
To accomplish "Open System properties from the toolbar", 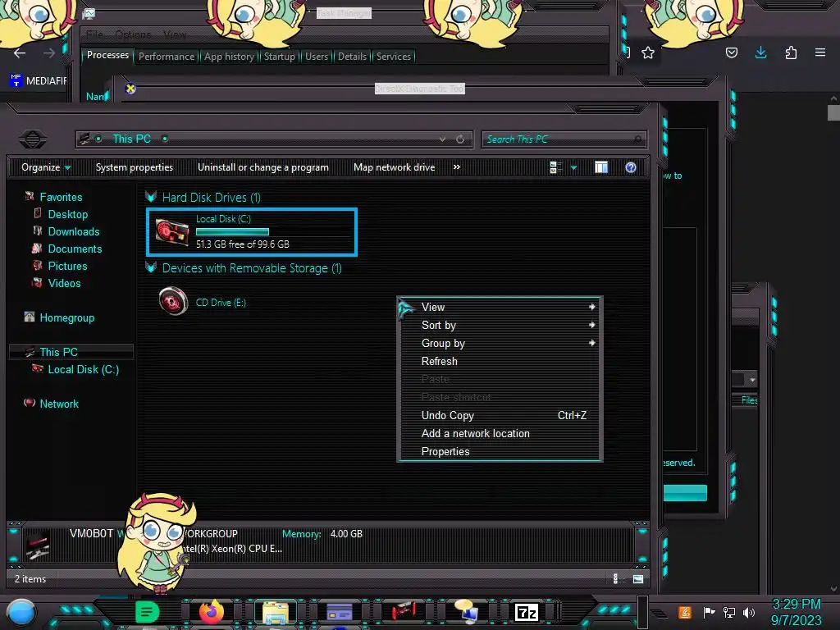I will [135, 167].
